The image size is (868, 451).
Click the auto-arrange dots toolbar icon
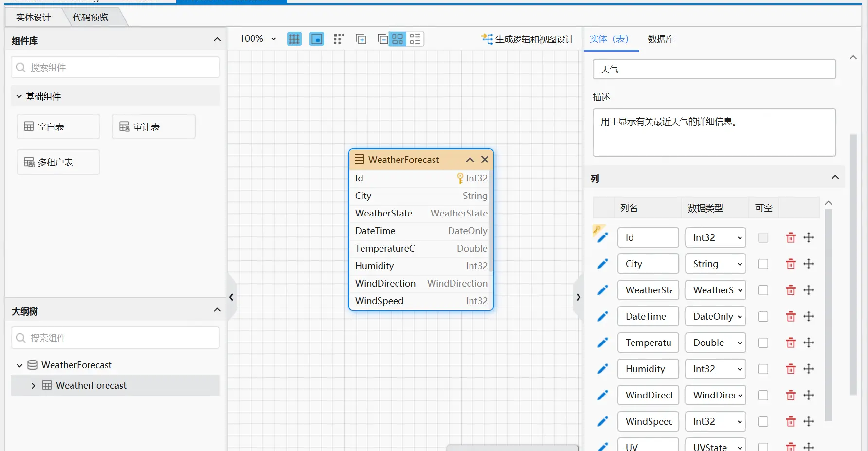339,39
